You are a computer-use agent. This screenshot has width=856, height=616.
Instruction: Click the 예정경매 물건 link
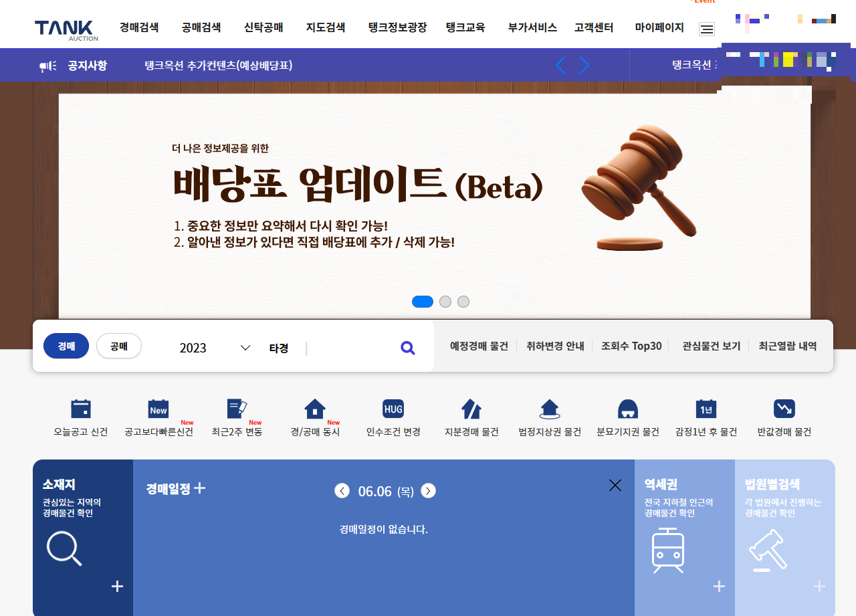tap(479, 346)
